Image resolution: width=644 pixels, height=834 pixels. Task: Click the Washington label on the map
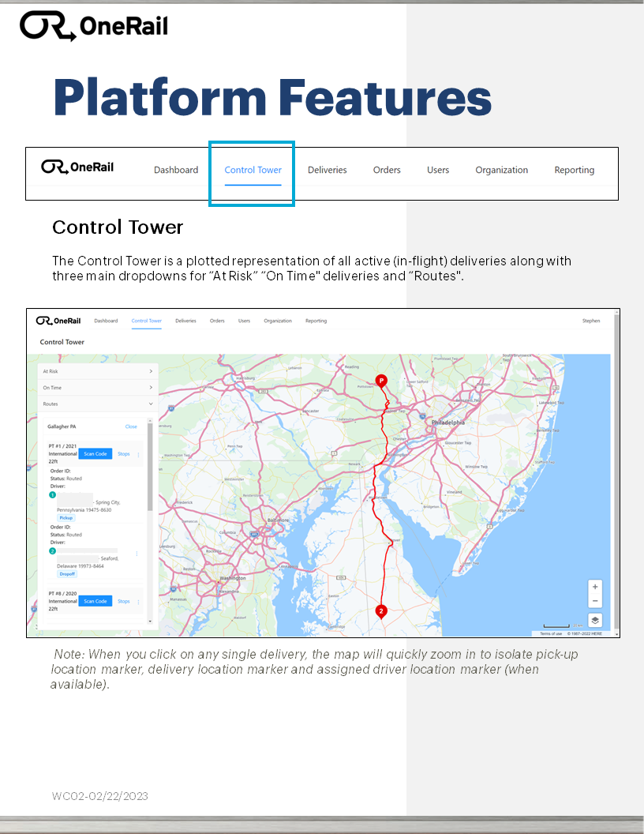[233, 577]
